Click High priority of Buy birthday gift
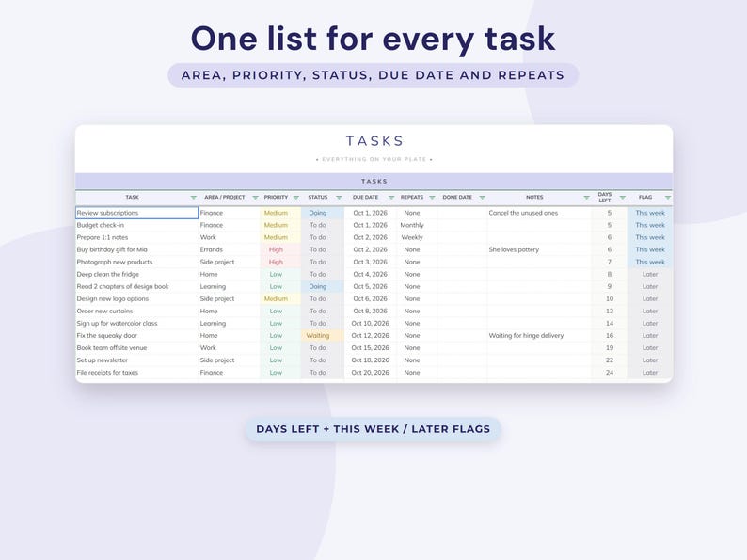The image size is (747, 560). (280, 249)
